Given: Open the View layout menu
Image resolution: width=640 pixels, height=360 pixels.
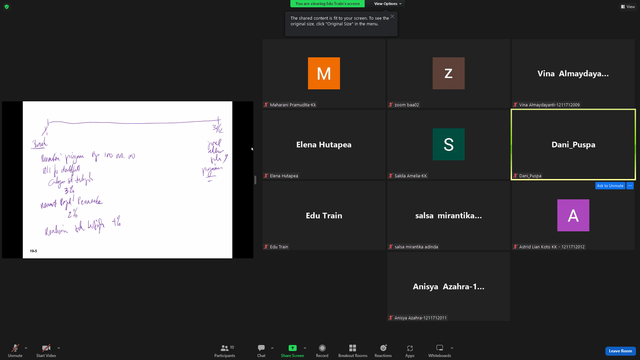Looking at the screenshot, I should [628, 7].
